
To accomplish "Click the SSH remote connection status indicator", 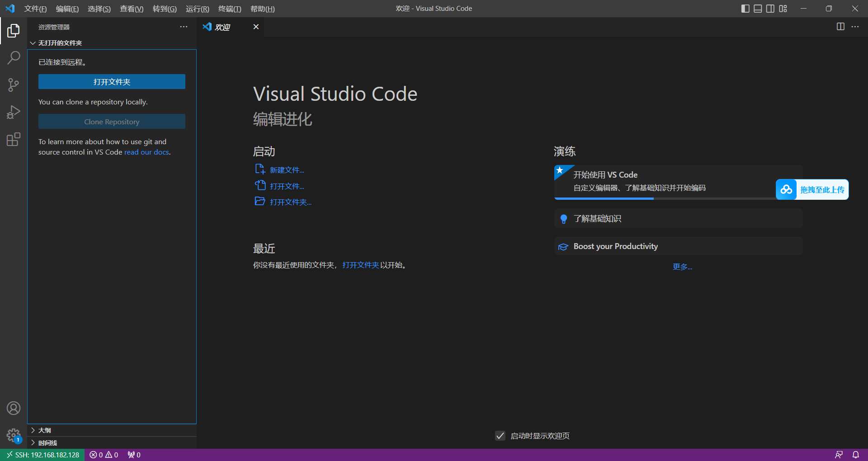I will pyautogui.click(x=42, y=455).
